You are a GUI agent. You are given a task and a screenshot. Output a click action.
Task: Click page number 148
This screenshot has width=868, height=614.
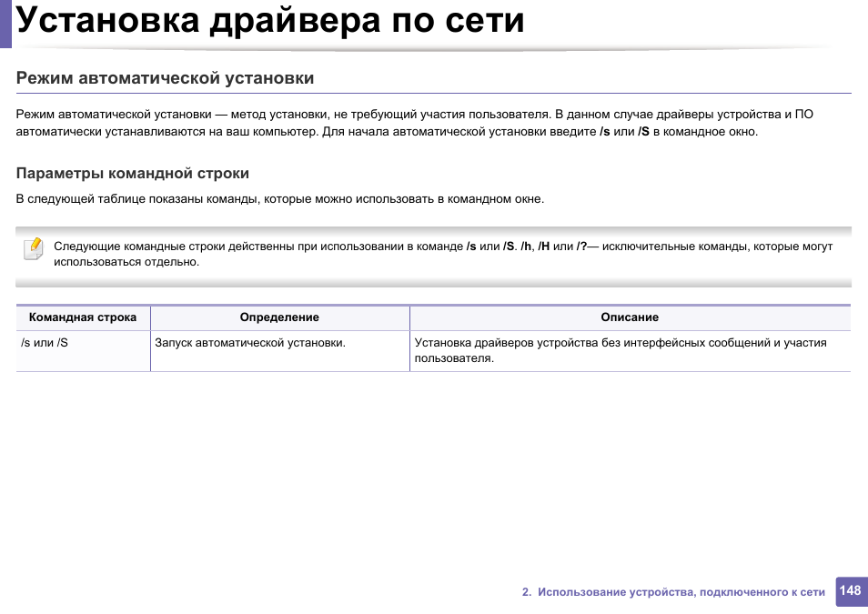click(x=851, y=591)
